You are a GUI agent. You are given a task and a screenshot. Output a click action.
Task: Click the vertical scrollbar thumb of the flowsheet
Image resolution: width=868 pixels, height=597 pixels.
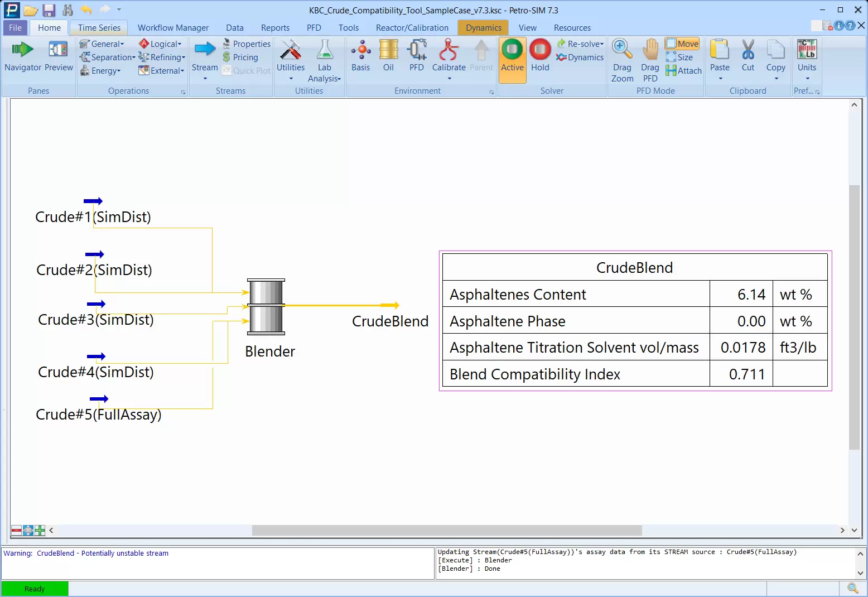point(854,316)
